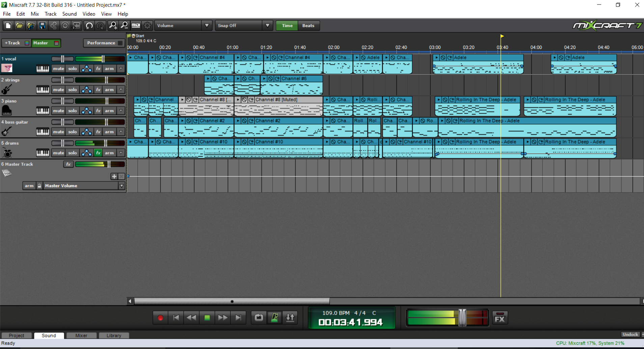Add automation lane with plus on Master Track

point(114,176)
